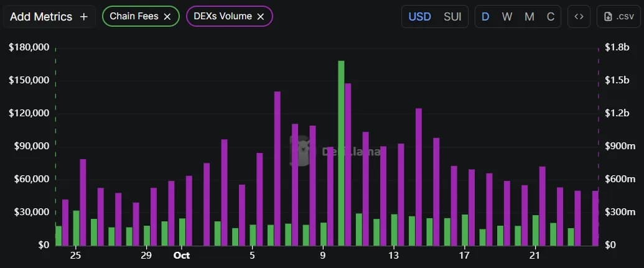Screen dimensions: 644x268
Task: Click the tallest green Chain Fees bar
Action: click(341, 155)
